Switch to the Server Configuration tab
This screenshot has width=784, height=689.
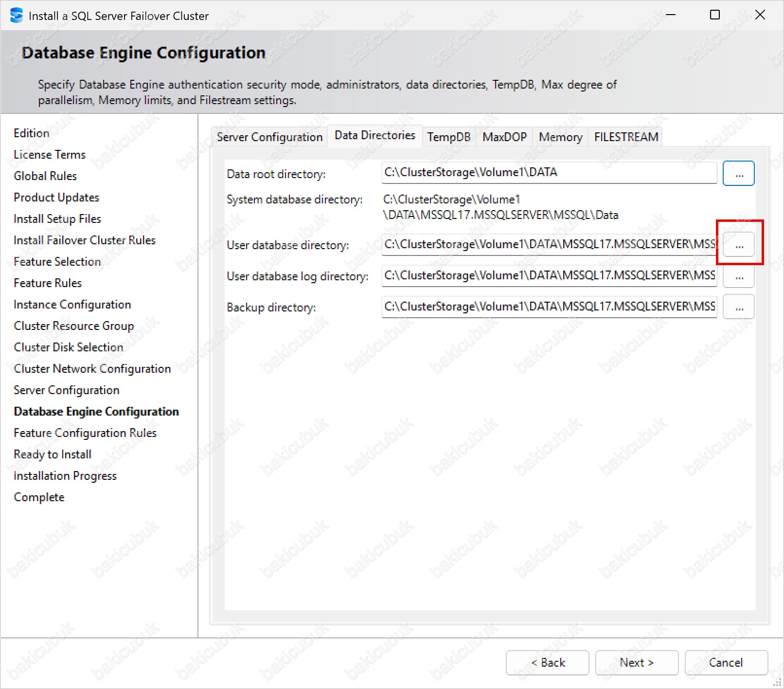pos(269,137)
